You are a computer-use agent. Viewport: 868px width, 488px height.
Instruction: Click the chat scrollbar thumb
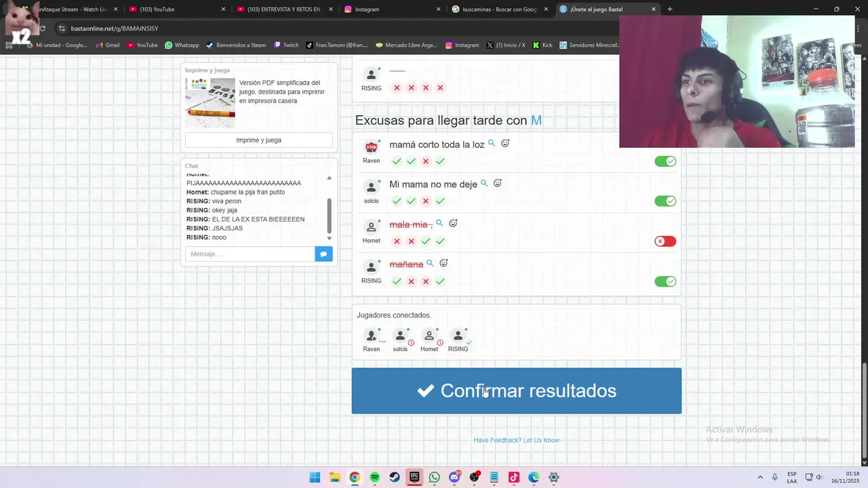pyautogui.click(x=330, y=216)
